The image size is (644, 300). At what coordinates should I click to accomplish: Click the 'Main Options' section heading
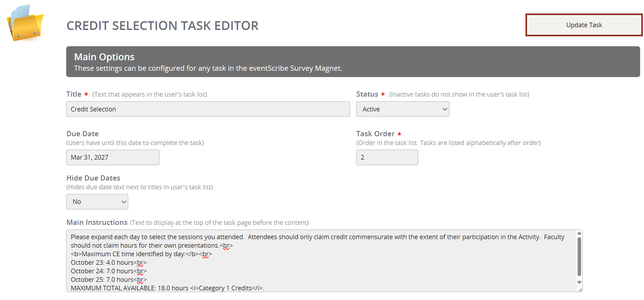pos(104,57)
